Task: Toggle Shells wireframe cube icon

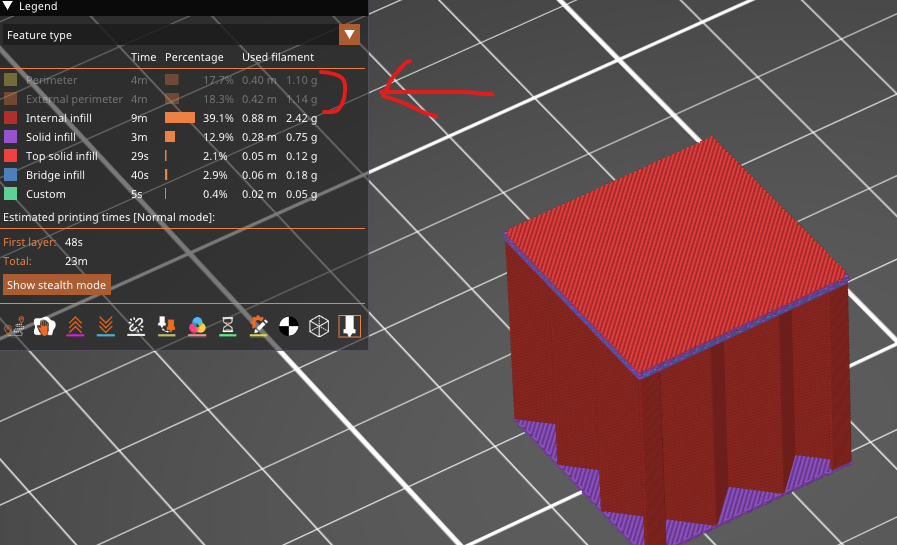Action: (319, 327)
